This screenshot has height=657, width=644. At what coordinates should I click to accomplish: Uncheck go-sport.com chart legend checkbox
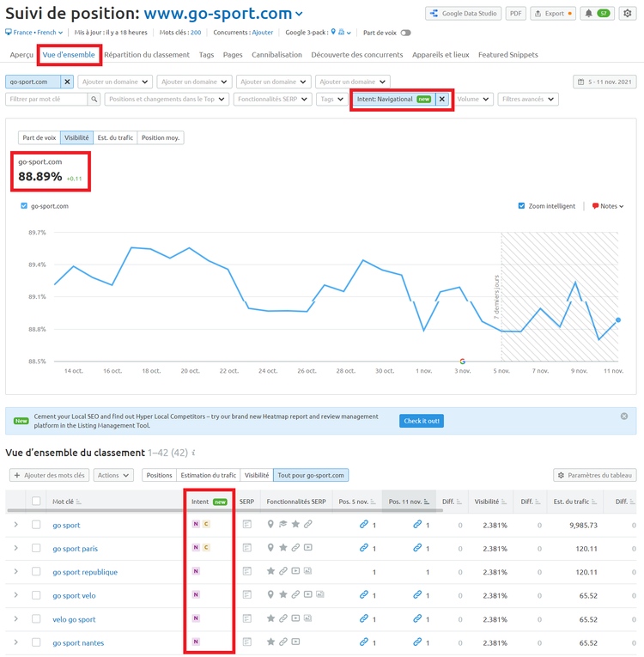pyautogui.click(x=24, y=206)
